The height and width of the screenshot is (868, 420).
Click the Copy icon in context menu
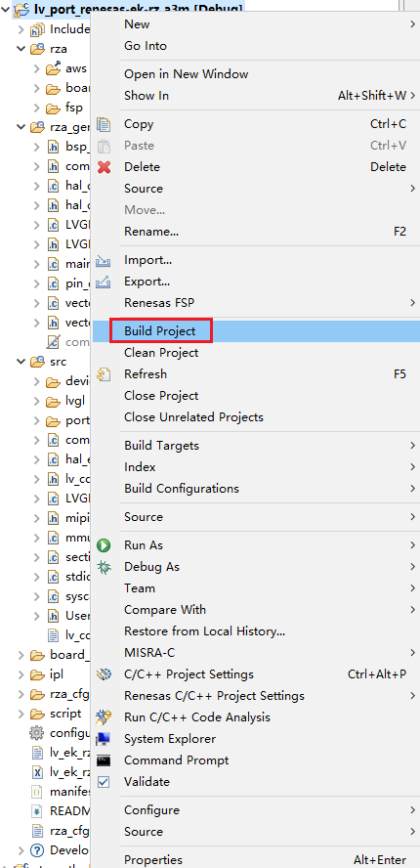pyautogui.click(x=104, y=124)
